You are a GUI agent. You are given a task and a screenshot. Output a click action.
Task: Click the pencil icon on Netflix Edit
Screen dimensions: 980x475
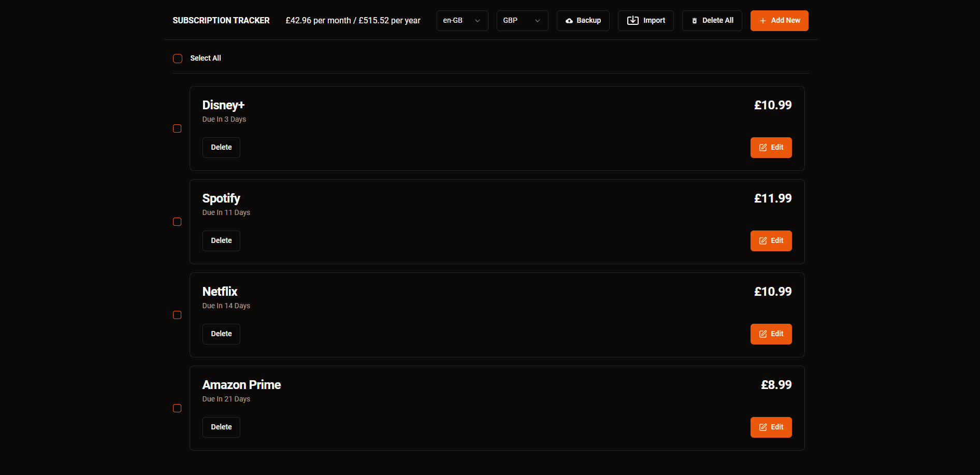pyautogui.click(x=763, y=334)
